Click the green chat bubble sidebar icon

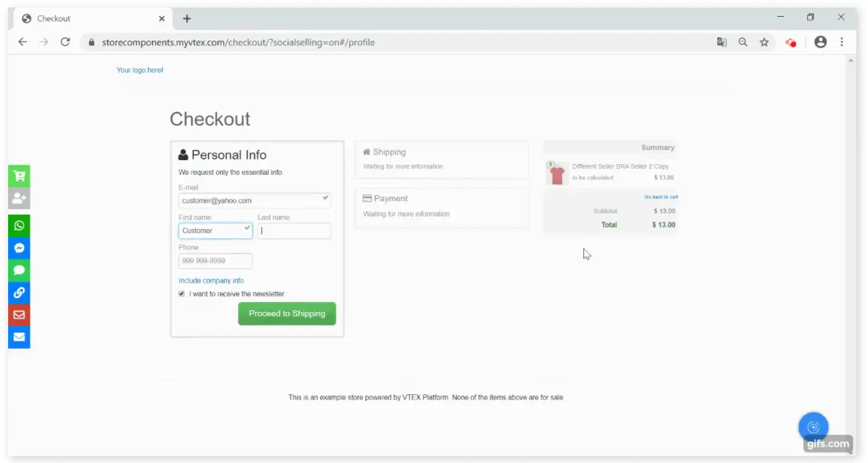pos(19,270)
